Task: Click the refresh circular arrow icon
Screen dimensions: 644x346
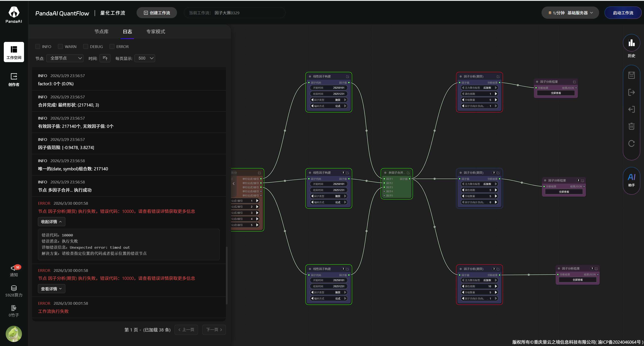Action: click(631, 143)
